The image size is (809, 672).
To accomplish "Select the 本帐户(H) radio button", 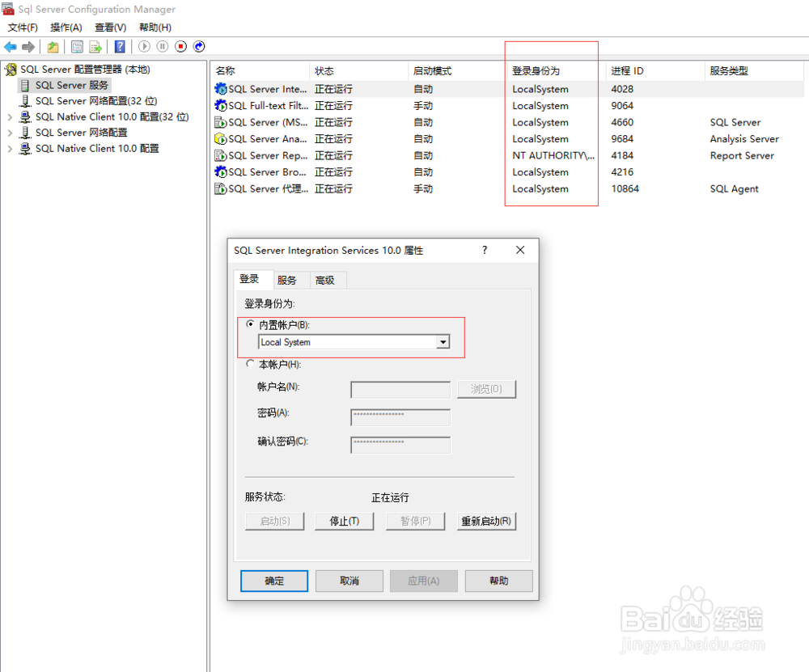I will [250, 364].
